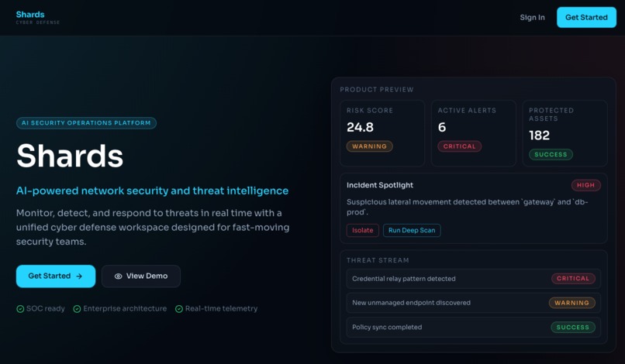
Task: Click the check icon beside Real-time telemetry
Action: (x=179, y=309)
